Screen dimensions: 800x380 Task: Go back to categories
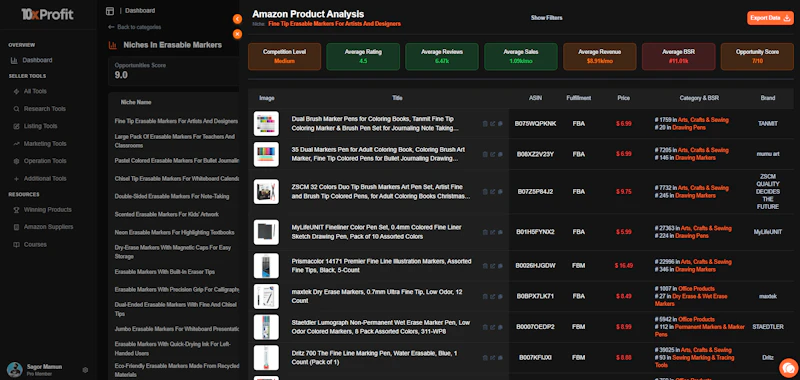click(x=135, y=27)
